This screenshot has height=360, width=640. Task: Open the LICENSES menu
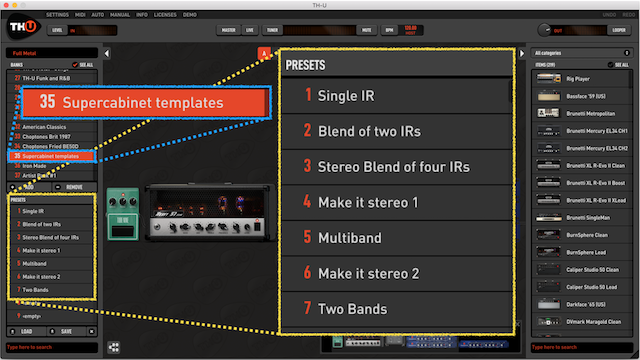click(x=165, y=15)
